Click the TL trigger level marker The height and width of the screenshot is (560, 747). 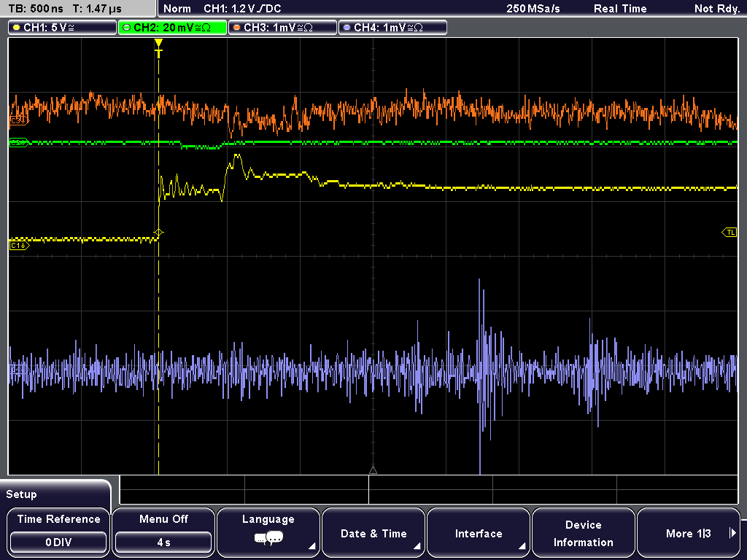click(x=729, y=233)
